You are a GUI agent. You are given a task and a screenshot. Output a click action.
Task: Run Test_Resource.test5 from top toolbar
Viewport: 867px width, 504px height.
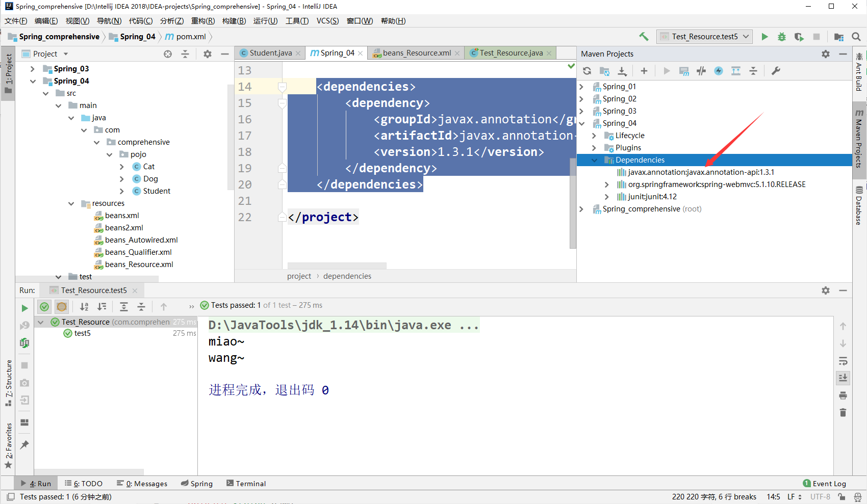pyautogui.click(x=764, y=37)
